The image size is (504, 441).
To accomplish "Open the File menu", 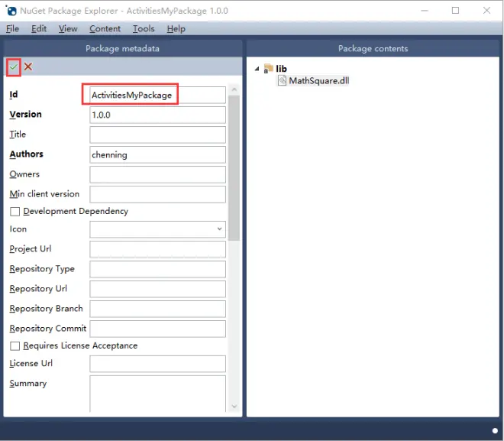I will point(12,28).
